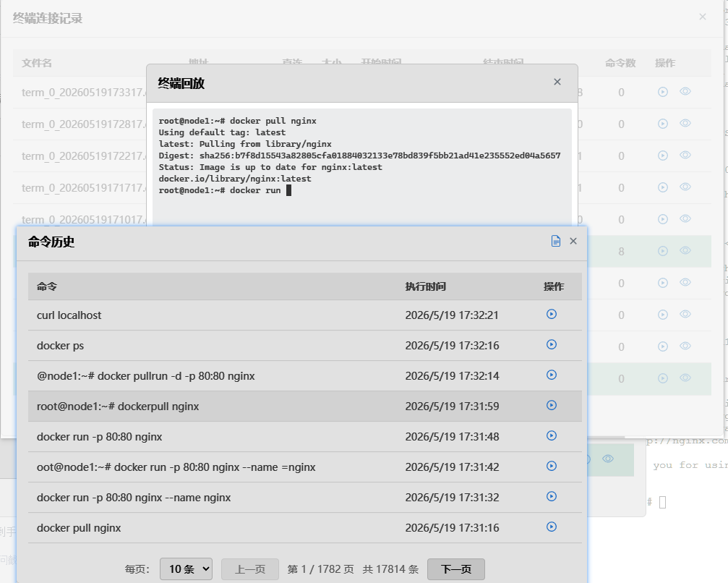Replay the 'docker run -p 80:80 nginx' command

pos(551,435)
